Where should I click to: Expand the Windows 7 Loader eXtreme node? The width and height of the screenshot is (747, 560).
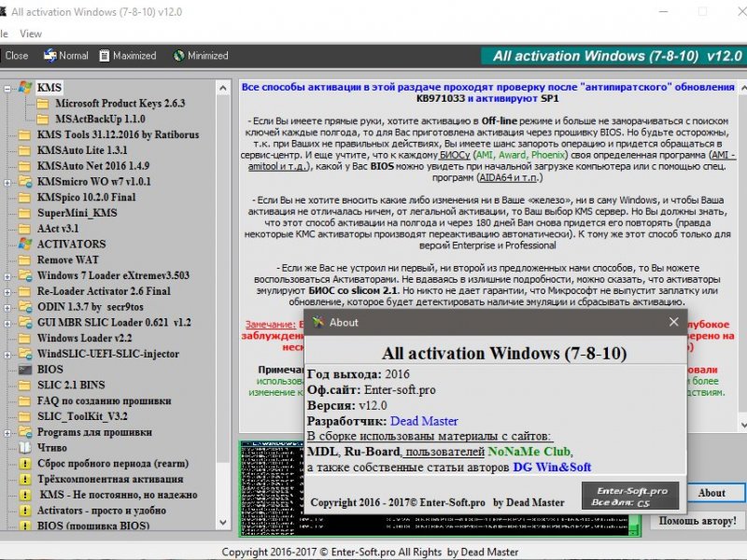(7, 276)
